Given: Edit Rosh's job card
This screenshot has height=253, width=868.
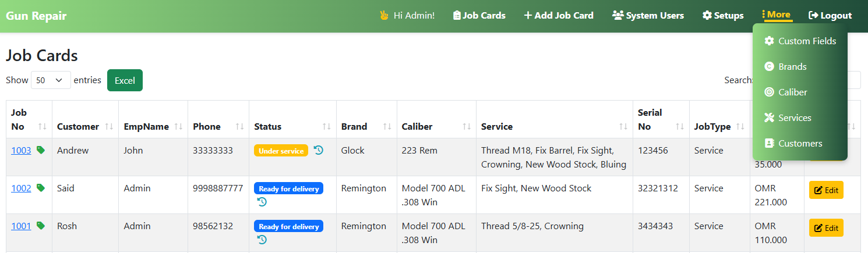Looking at the screenshot, I should [x=826, y=228].
